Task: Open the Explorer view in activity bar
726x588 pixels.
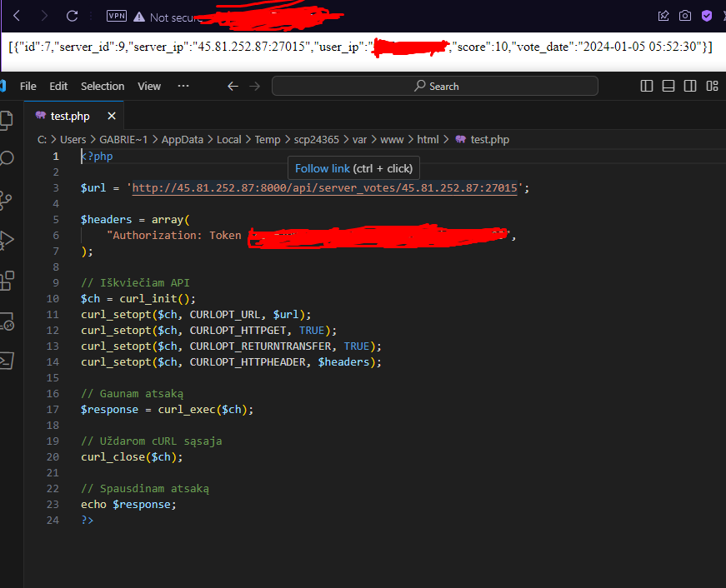Action: point(7,119)
